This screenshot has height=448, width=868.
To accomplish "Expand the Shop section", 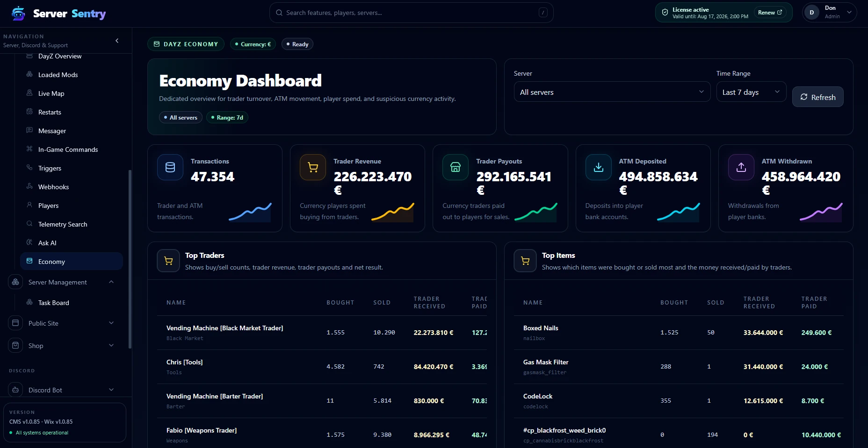I will pos(111,345).
